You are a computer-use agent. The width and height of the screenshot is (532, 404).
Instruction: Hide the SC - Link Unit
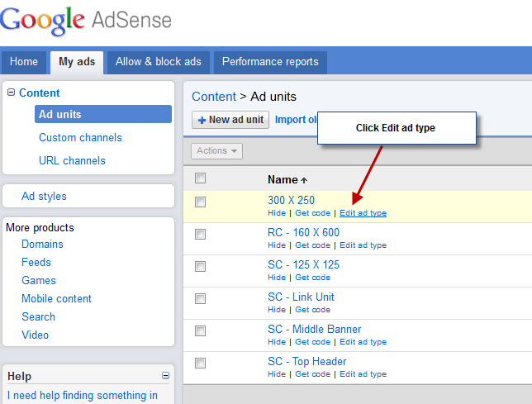coord(277,310)
